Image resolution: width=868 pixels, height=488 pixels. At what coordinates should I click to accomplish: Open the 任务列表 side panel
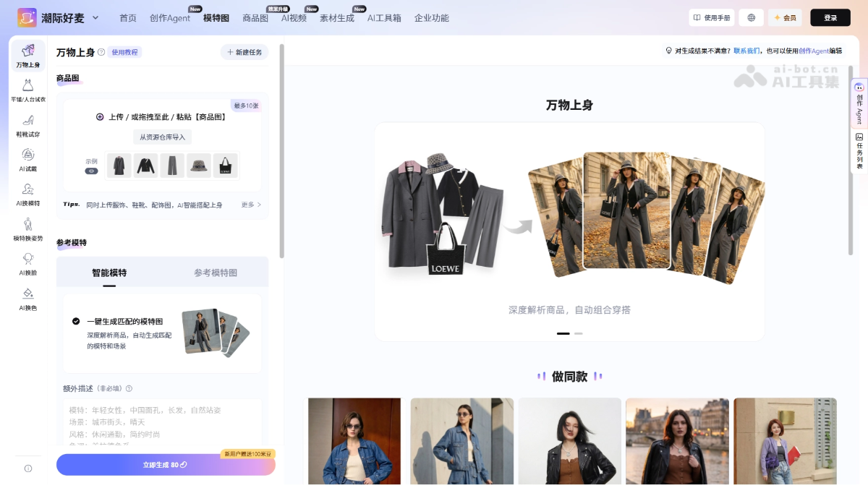pyautogui.click(x=859, y=151)
